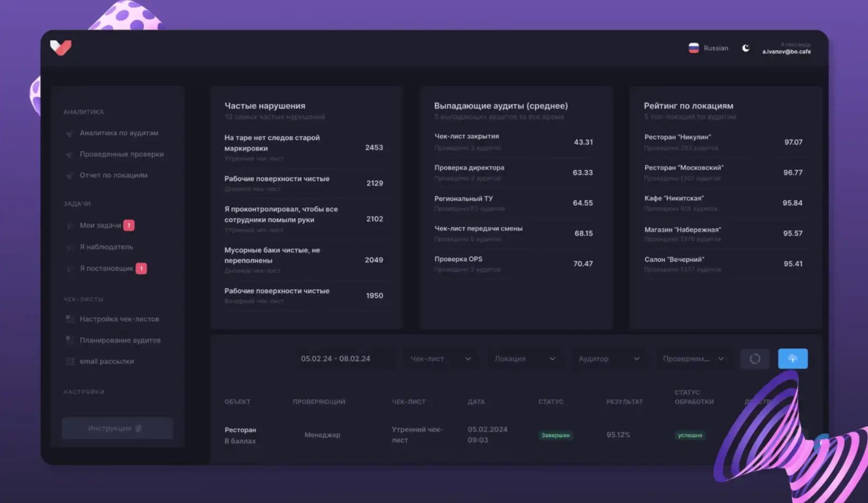Click the icon beside Планирование аудитов

point(69,340)
